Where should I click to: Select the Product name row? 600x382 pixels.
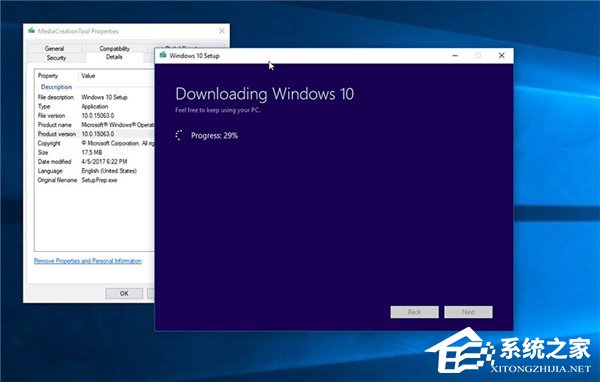(x=95, y=125)
